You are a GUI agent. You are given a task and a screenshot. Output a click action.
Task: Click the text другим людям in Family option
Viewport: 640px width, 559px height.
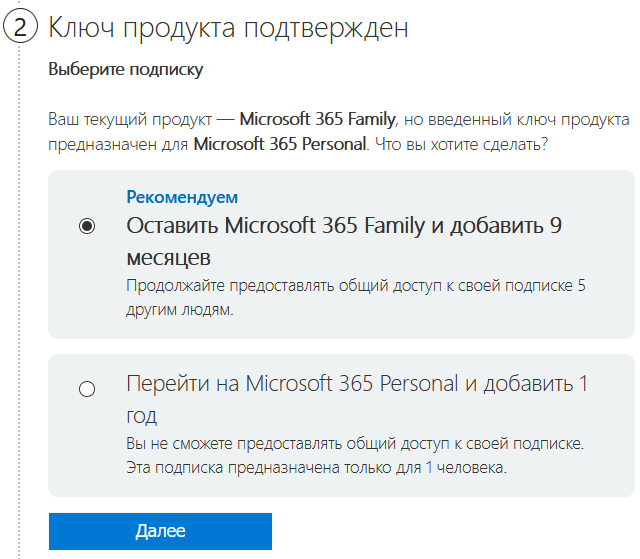click(180, 310)
